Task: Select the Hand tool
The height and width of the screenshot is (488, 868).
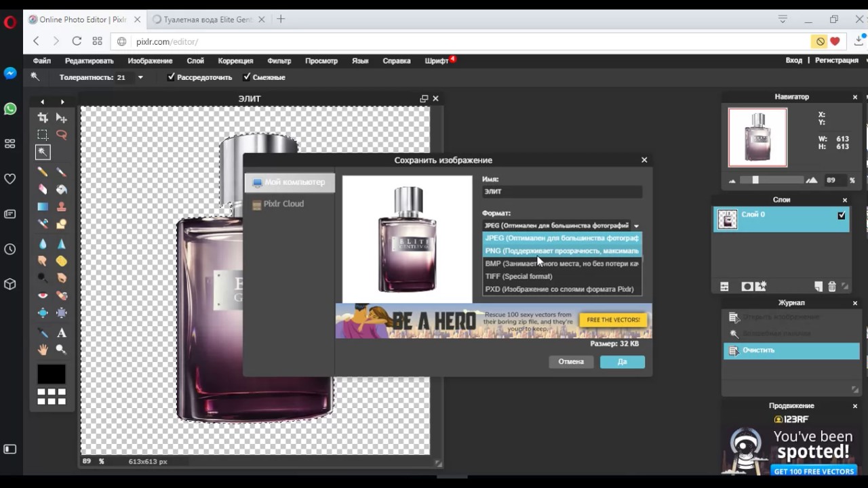Action: (43, 350)
